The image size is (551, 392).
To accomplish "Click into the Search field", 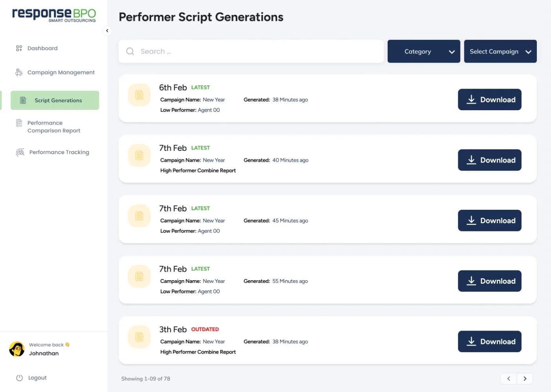I will (251, 51).
